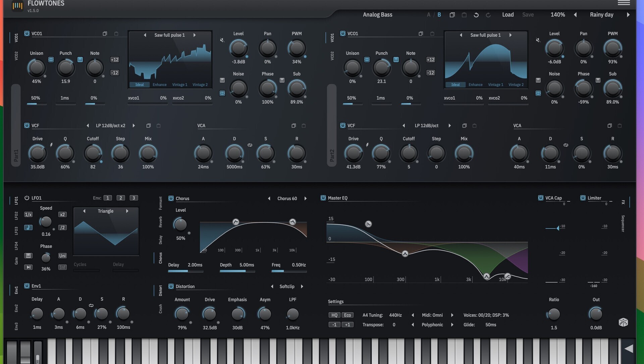Click the Part1 VCF copy icon
The image size is (644, 364).
click(x=148, y=126)
